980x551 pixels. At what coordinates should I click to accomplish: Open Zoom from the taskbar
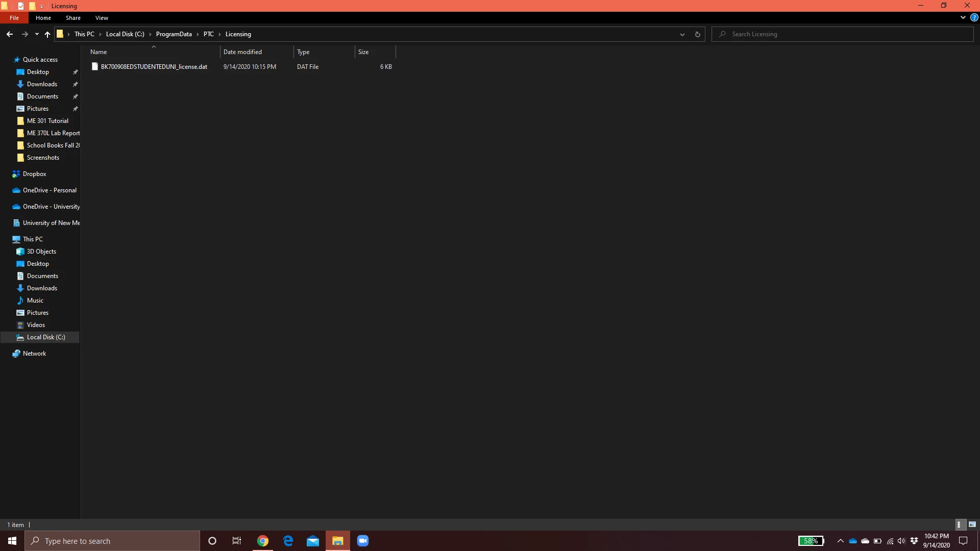pos(362,541)
